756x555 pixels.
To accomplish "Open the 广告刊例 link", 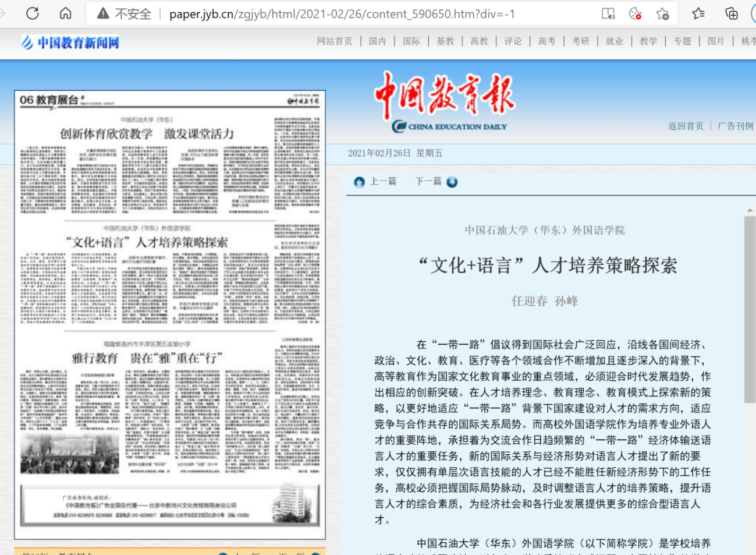I will pos(735,126).
